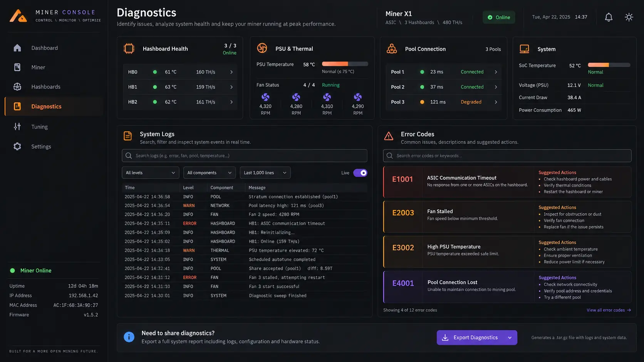Click the Pool Connection icon

pos(392,49)
